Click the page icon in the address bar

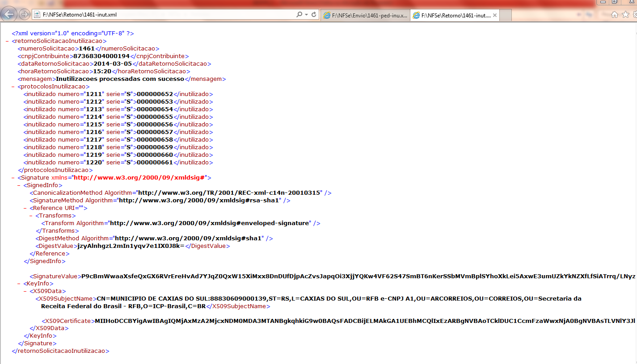37,15
